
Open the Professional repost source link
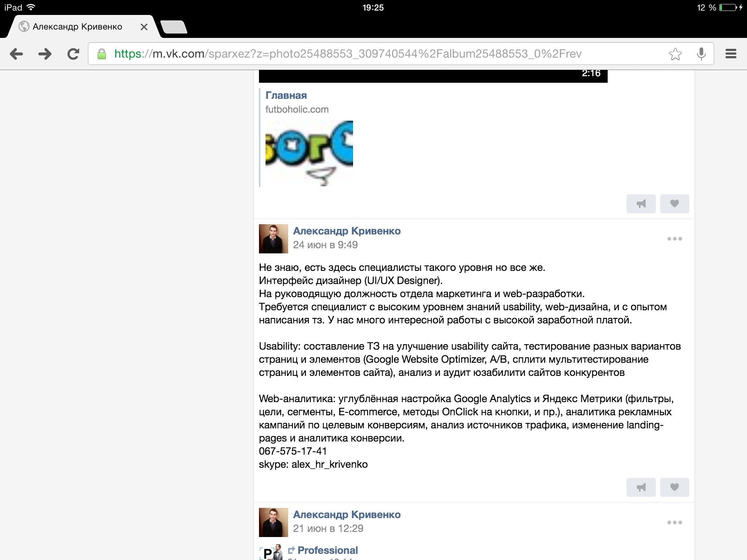tap(328, 550)
